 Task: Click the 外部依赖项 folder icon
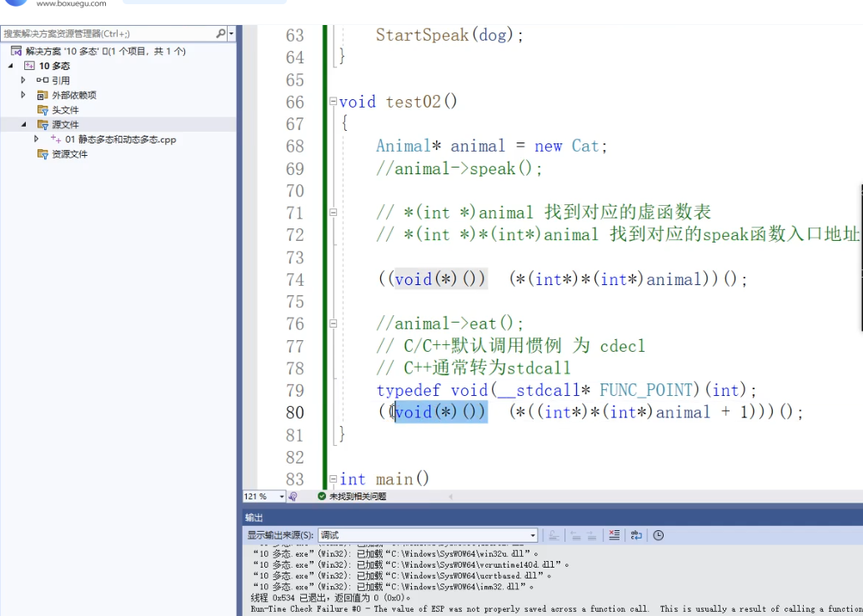[x=43, y=95]
